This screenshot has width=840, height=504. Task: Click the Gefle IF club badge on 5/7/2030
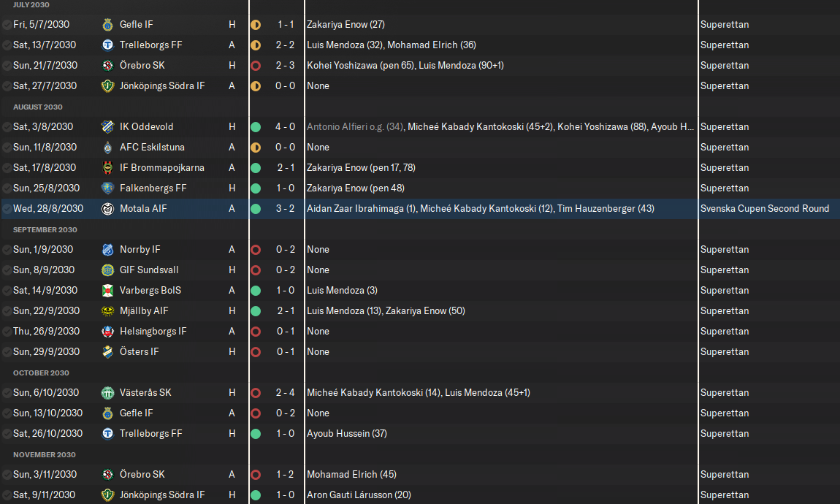tap(107, 24)
